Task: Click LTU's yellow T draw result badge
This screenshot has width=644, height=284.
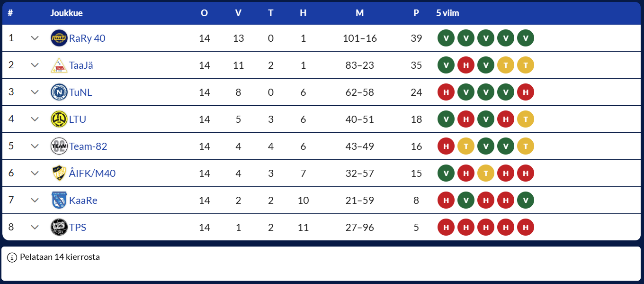Action: tap(526, 119)
